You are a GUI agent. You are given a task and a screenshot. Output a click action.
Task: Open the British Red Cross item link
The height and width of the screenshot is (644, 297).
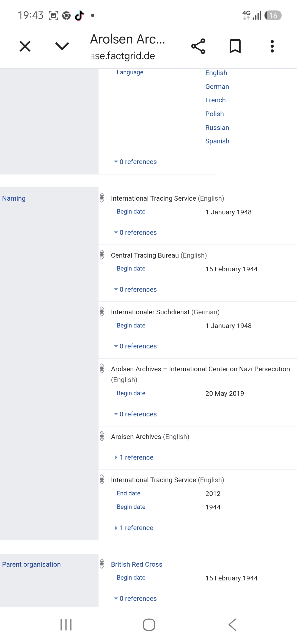(137, 564)
